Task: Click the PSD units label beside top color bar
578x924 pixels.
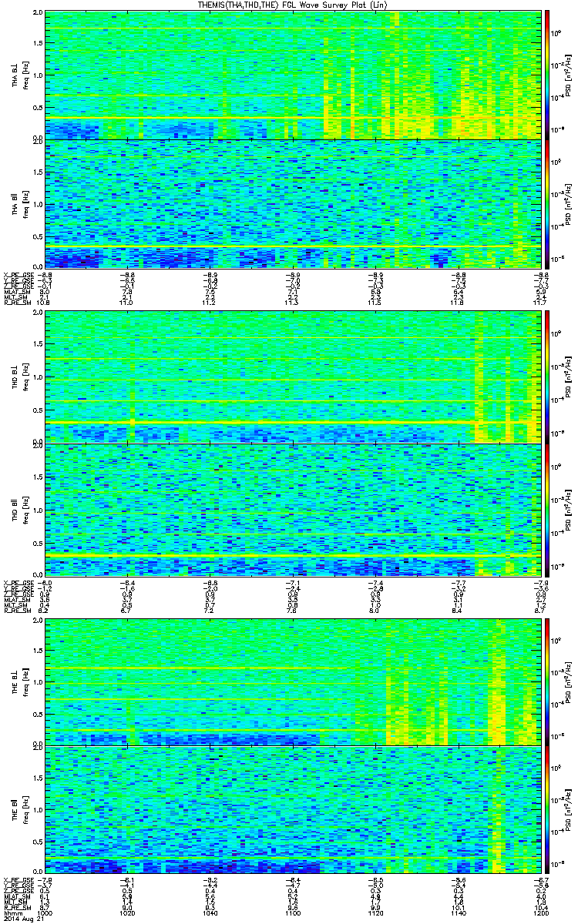Action: pos(567,75)
